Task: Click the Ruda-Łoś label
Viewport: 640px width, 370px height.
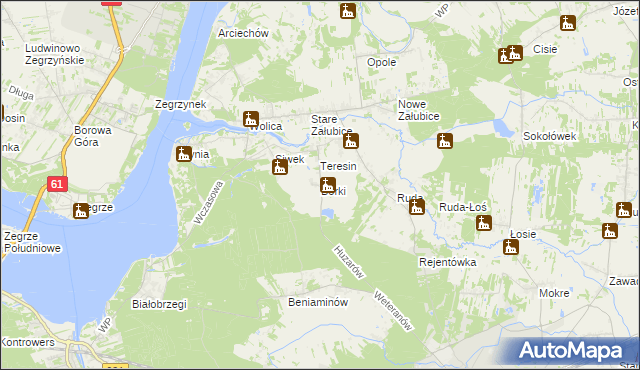Action: point(463,208)
